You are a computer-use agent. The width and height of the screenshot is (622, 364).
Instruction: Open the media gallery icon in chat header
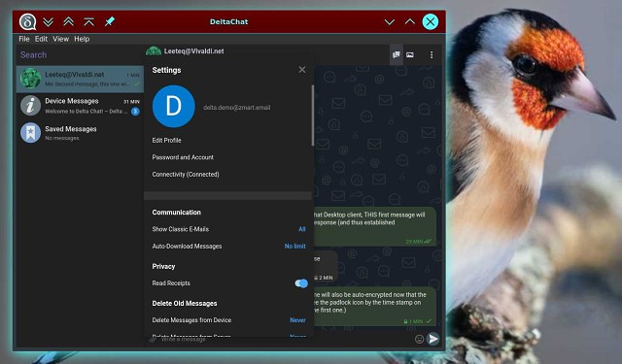point(410,54)
